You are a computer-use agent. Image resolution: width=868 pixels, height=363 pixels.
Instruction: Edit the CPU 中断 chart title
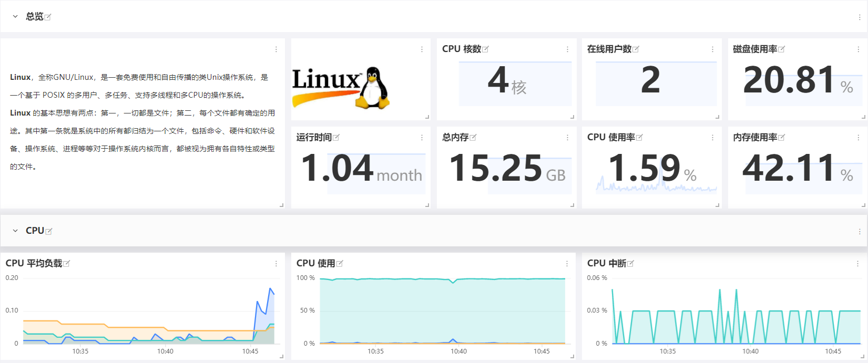click(x=630, y=264)
